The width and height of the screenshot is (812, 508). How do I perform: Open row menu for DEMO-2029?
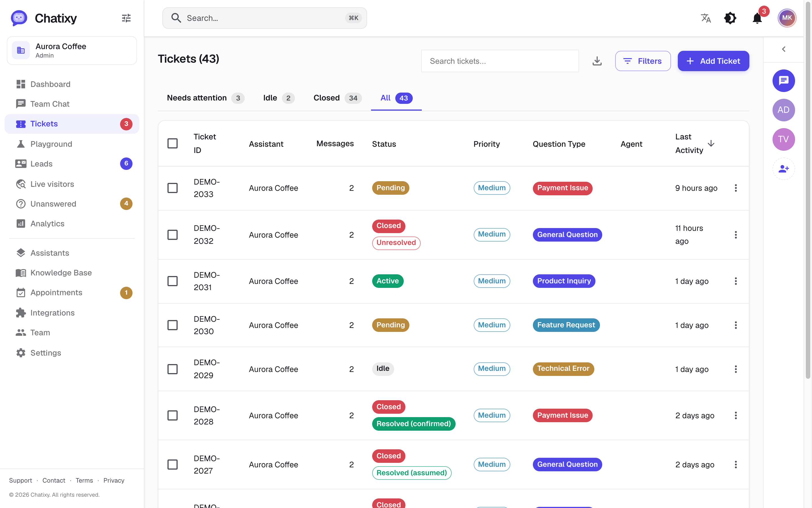click(x=736, y=369)
